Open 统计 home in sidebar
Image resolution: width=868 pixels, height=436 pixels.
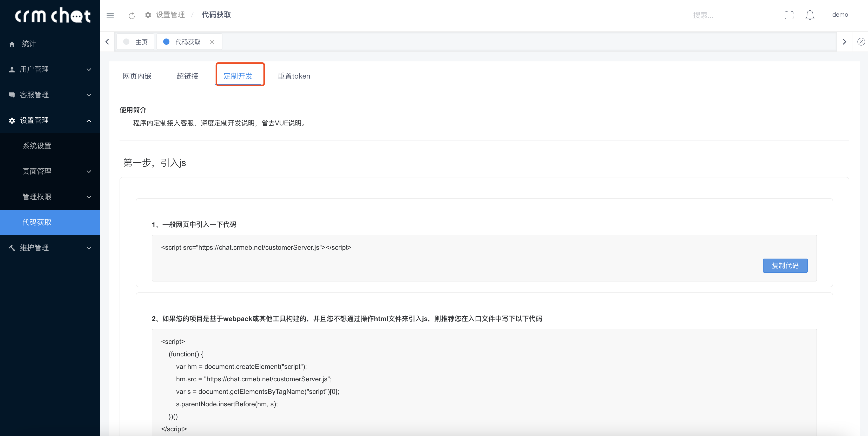click(29, 44)
